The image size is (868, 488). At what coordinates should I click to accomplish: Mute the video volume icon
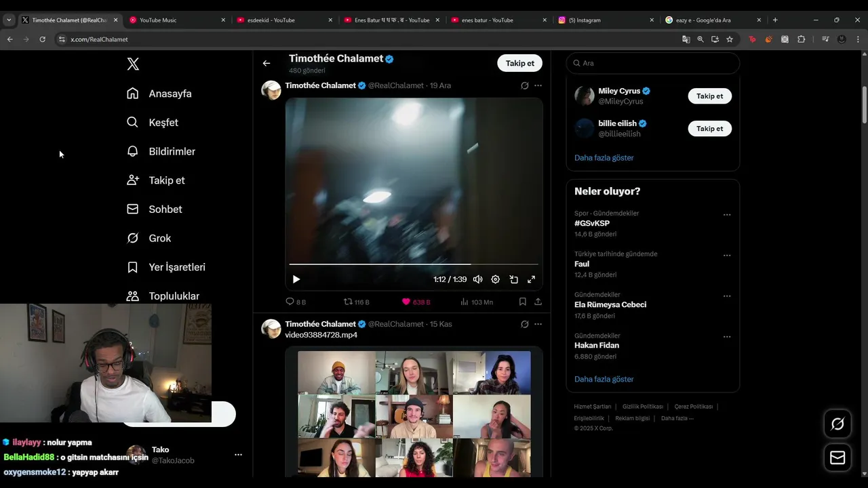point(478,279)
